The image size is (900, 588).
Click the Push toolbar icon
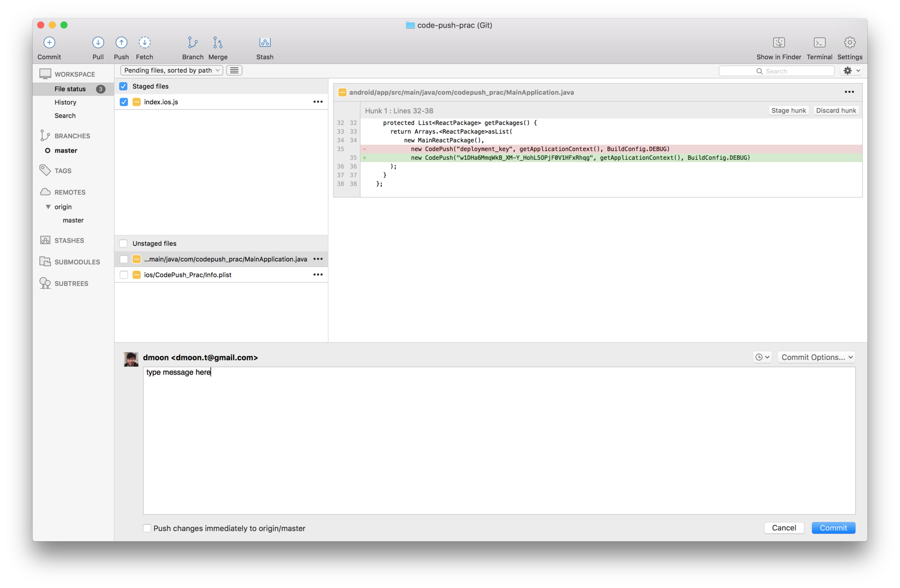(x=121, y=43)
